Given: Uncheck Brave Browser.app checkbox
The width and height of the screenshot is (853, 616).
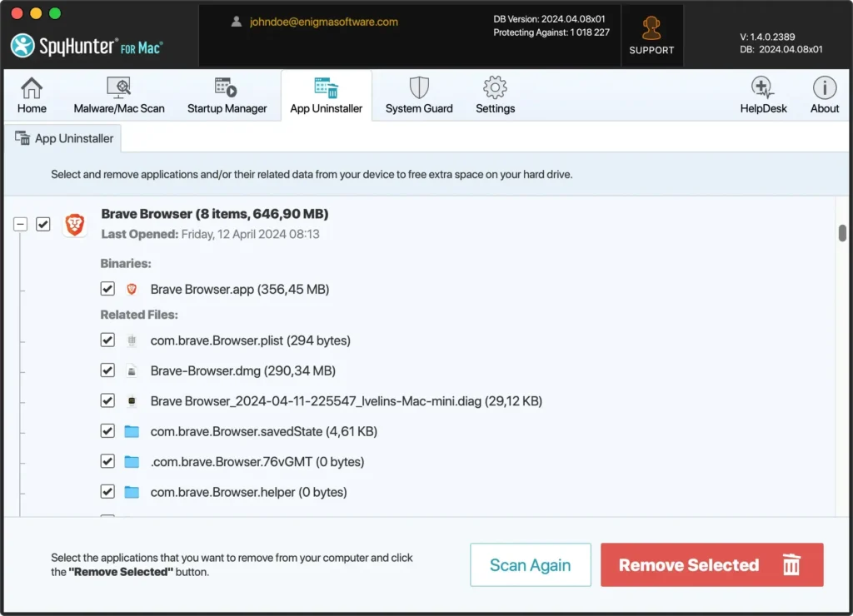Looking at the screenshot, I should [107, 289].
